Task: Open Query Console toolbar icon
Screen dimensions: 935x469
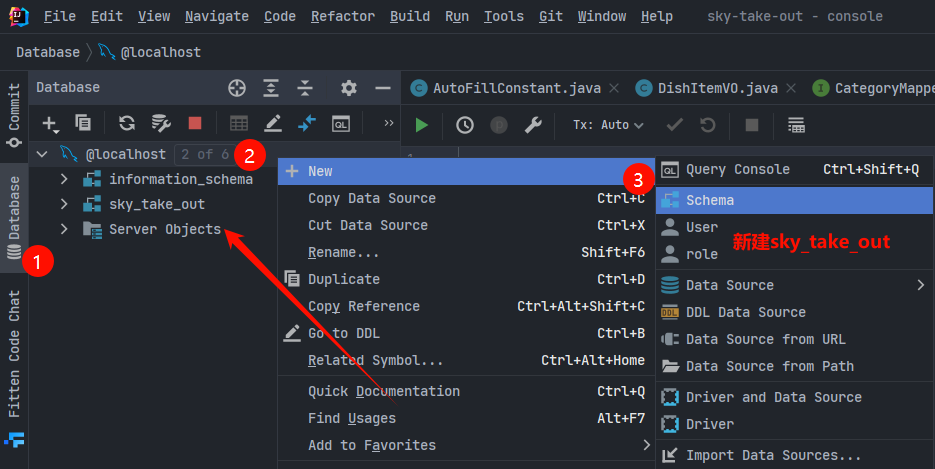Action: (341, 124)
